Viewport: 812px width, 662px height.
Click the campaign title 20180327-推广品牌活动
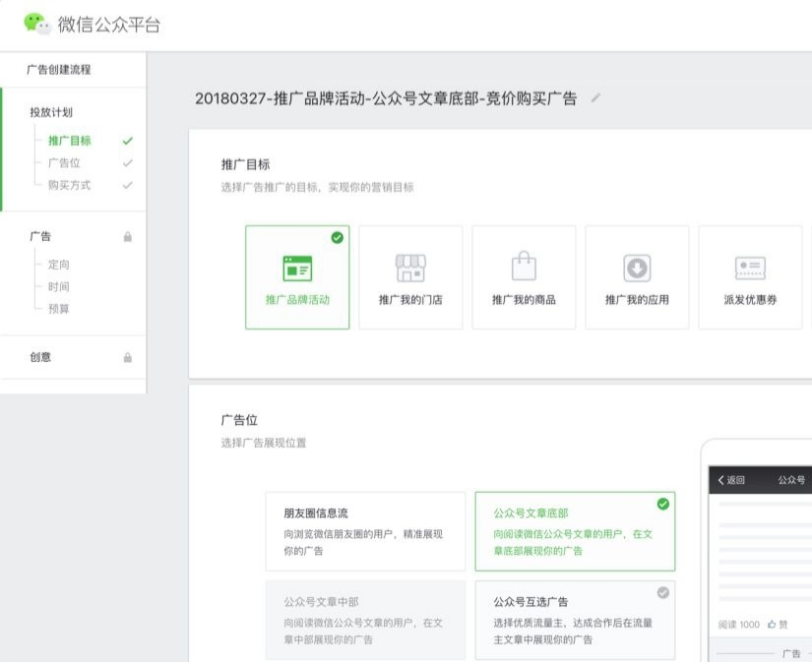click(386, 98)
